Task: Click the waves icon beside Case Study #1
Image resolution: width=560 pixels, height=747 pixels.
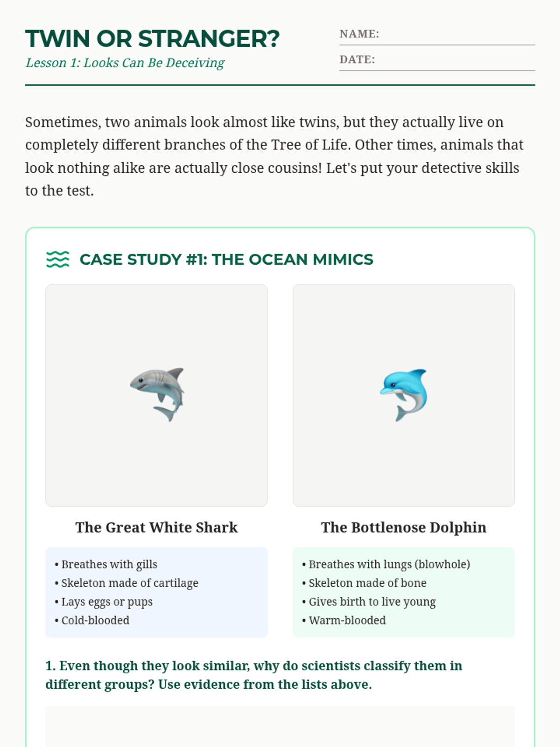Action: [58, 259]
